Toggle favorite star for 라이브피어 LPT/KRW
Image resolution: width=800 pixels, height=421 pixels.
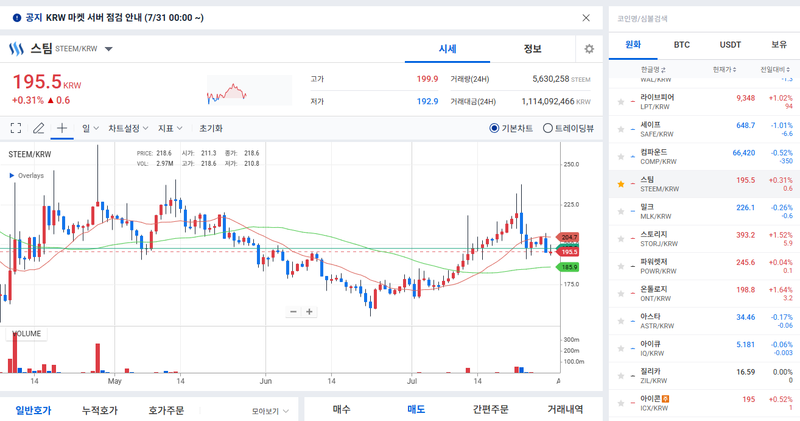click(621, 102)
